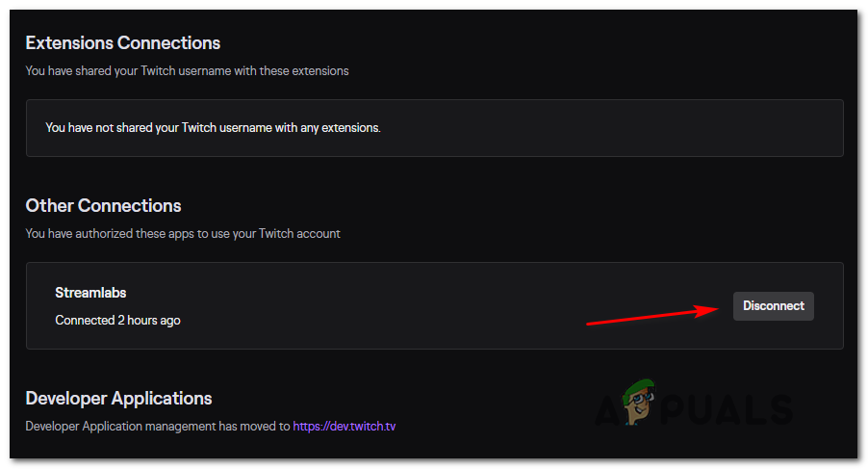This screenshot has width=868, height=469.
Task: Click the Disconnect button for Streamlabs
Action: point(773,306)
